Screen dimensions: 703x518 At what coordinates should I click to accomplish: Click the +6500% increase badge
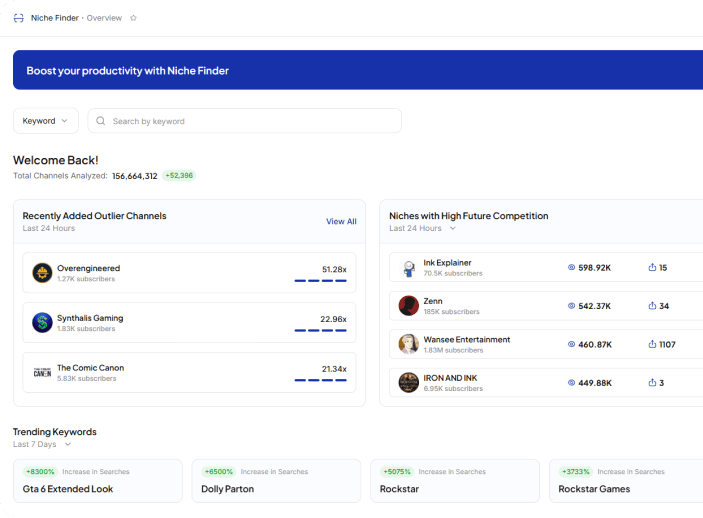[x=219, y=472]
